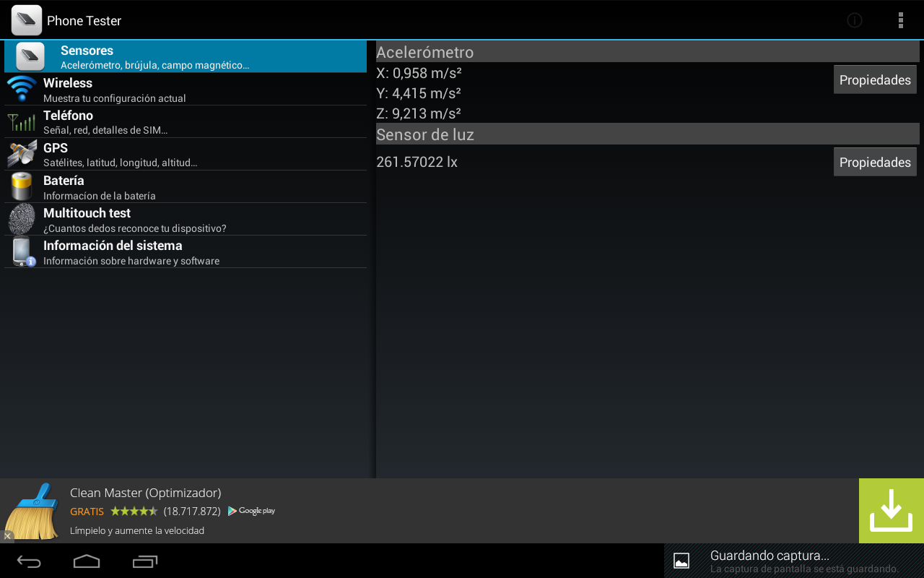Viewport: 924px width, 578px height.
Task: Tap the Información del sistema phone icon
Action: click(x=22, y=251)
